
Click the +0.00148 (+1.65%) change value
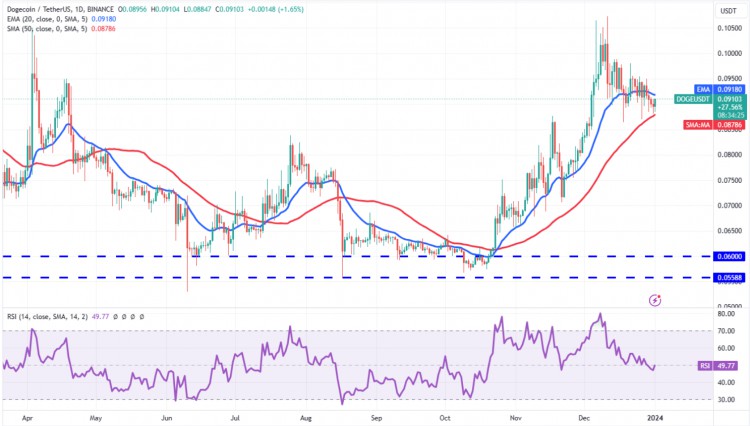(x=276, y=9)
